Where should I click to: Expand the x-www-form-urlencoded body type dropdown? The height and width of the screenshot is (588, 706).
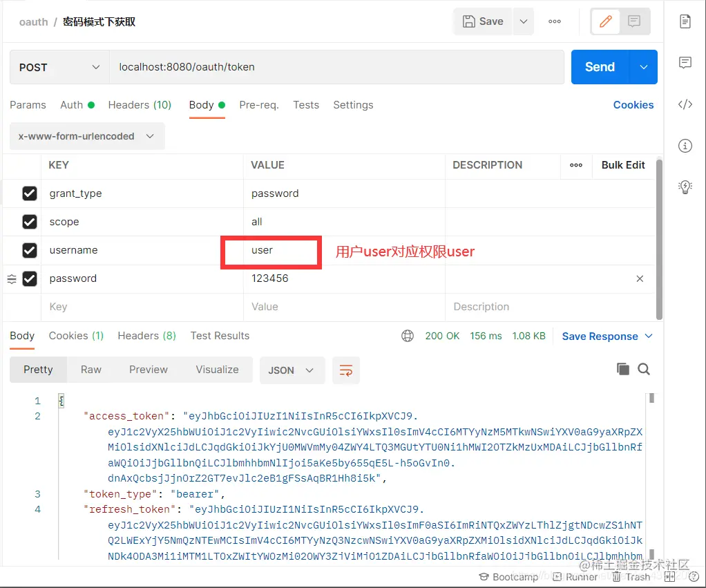(87, 136)
